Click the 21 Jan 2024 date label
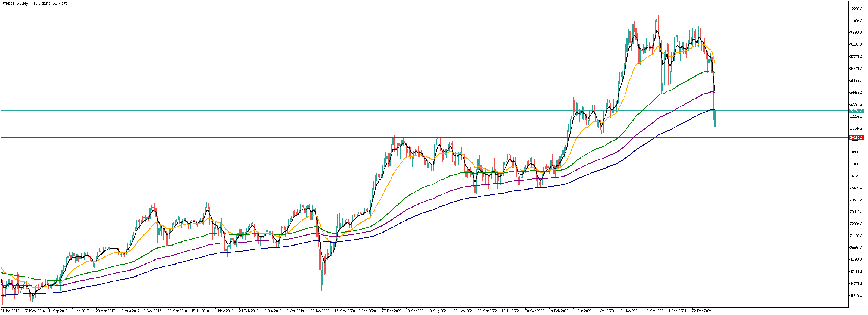The height and width of the screenshot is (315, 868). click(630, 311)
